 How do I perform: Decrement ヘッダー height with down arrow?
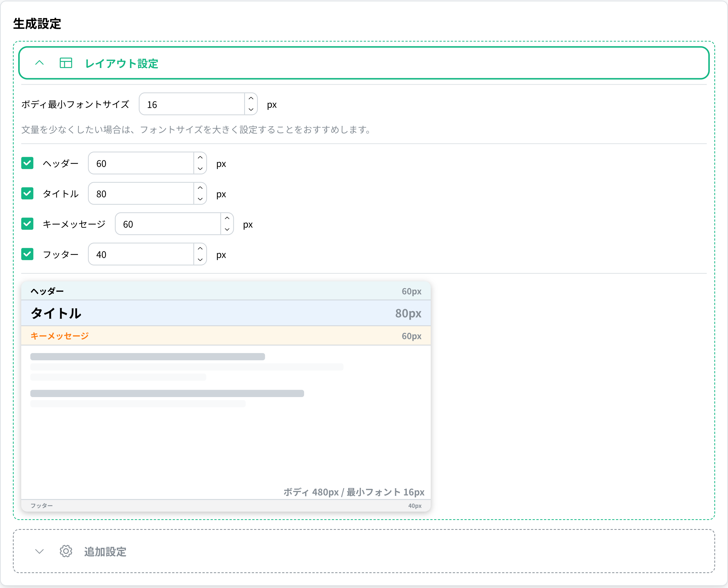coord(200,169)
